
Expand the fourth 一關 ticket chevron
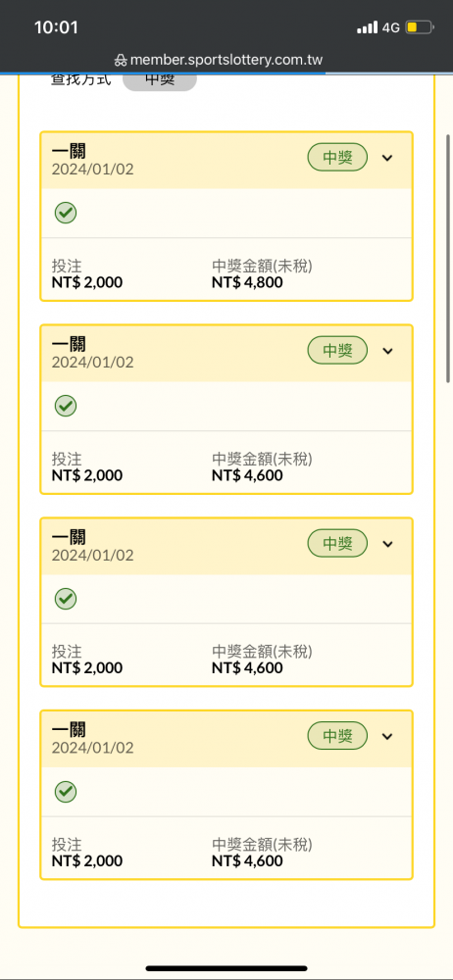pyautogui.click(x=387, y=736)
